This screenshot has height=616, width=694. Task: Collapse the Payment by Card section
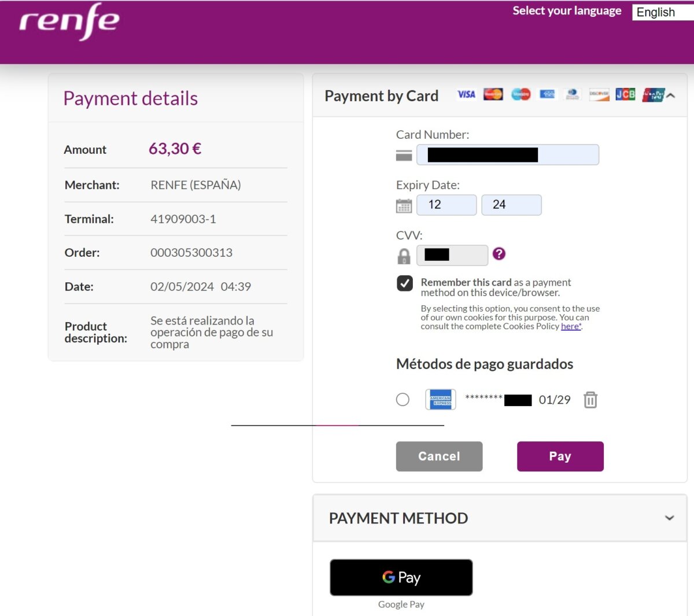pos(671,95)
